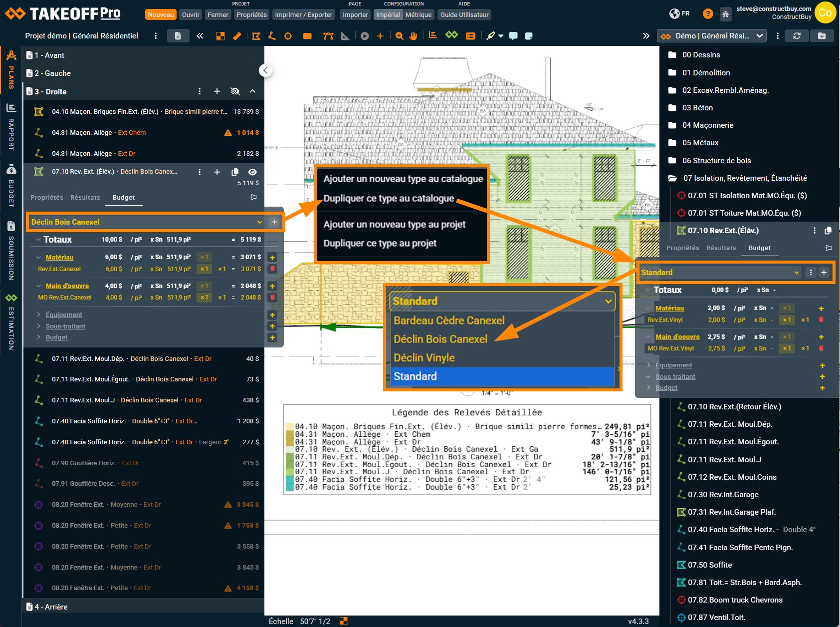This screenshot has width=840, height=627.
Task: Click the green estimation icon in toolbar
Action: [451, 35]
